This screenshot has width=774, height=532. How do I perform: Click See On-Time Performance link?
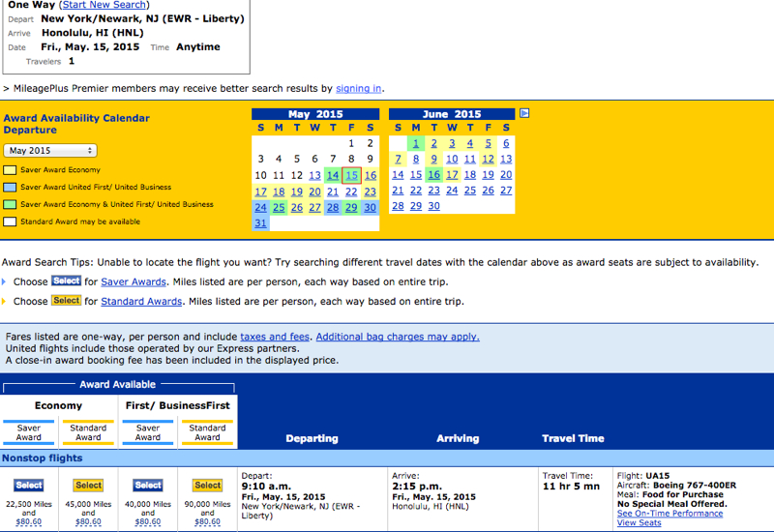670,514
